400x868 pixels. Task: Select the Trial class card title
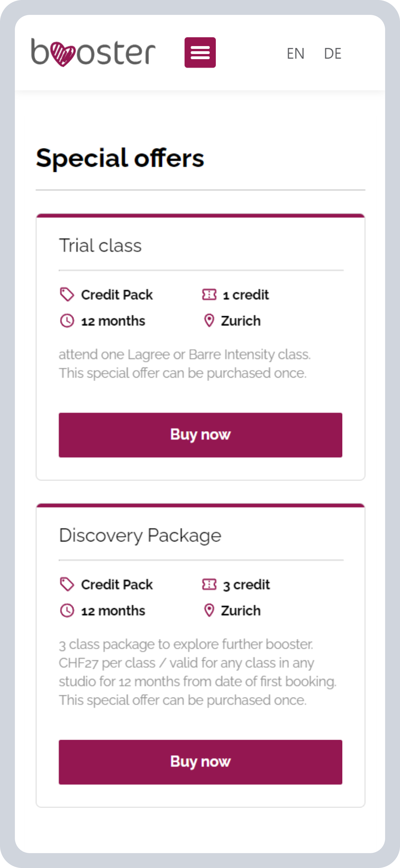(x=100, y=245)
